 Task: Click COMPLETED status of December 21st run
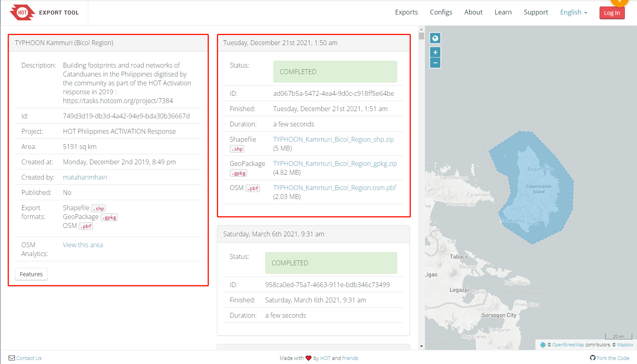(335, 72)
